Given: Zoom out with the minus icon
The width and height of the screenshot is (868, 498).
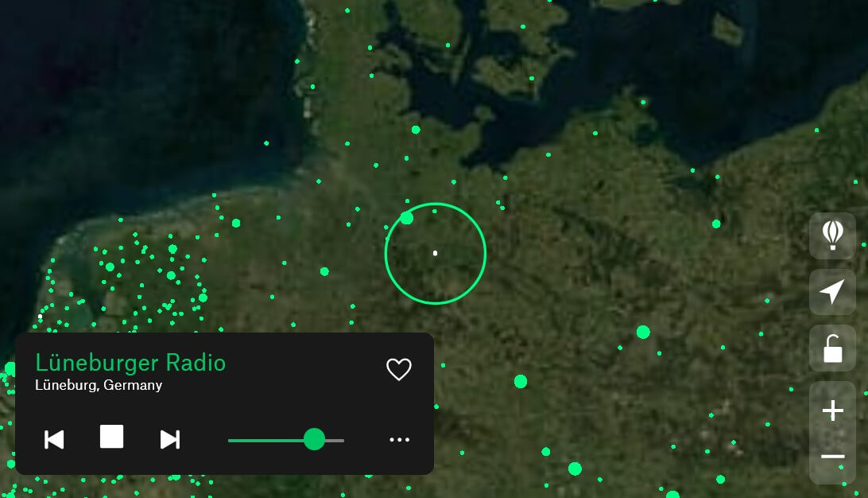Looking at the screenshot, I should (831, 456).
